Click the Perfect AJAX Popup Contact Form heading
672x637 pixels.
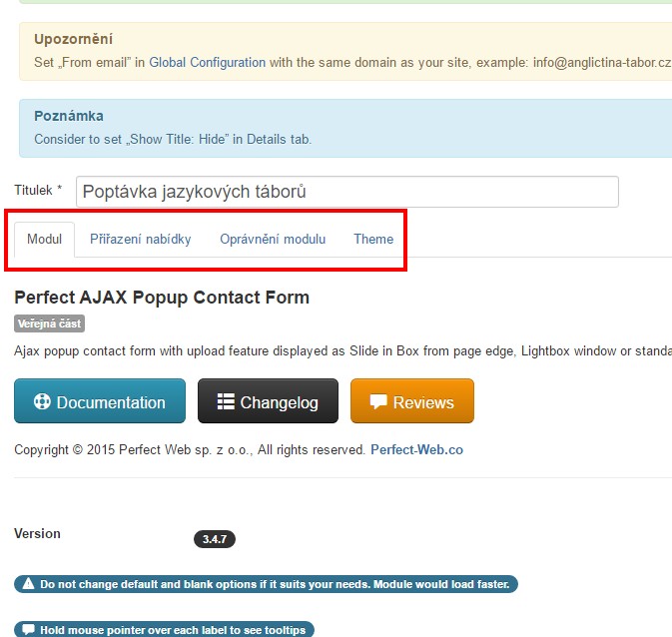pos(162,297)
